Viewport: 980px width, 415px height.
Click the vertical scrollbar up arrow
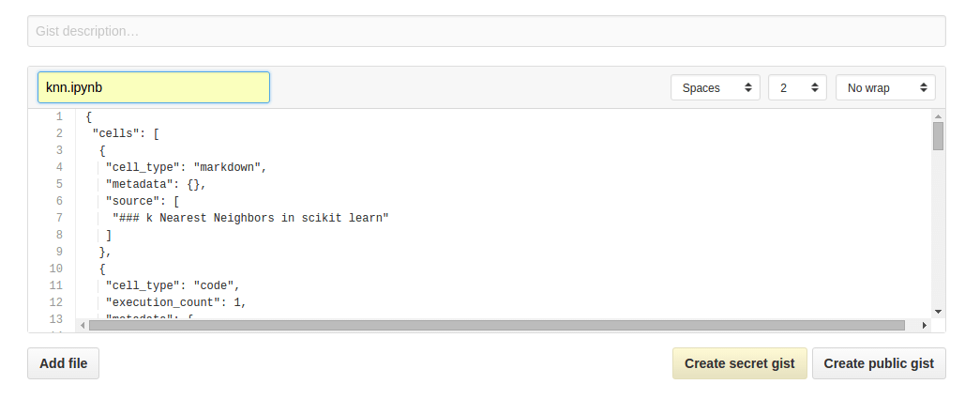pos(938,115)
